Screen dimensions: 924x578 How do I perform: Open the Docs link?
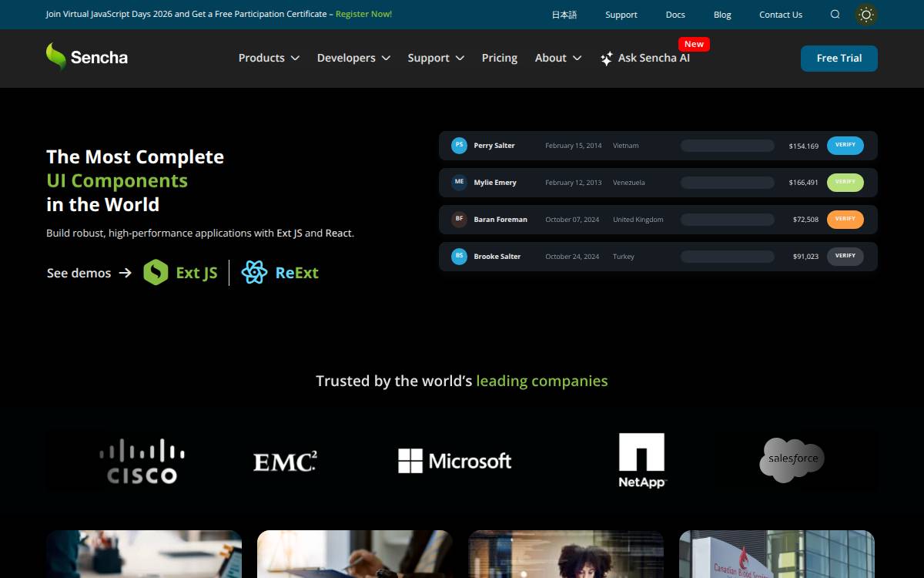pyautogui.click(x=675, y=15)
